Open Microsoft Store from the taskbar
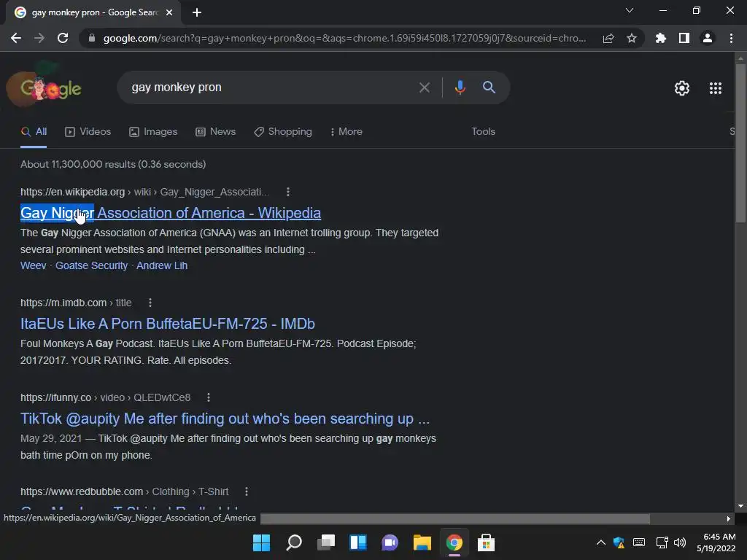The height and width of the screenshot is (560, 747). point(486,542)
